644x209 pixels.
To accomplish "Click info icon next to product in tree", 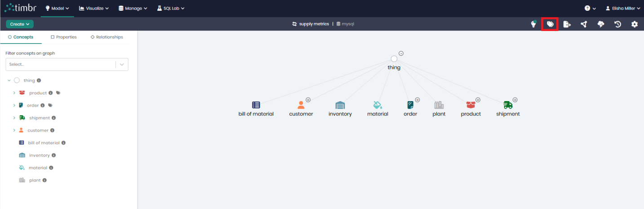I will tap(50, 93).
